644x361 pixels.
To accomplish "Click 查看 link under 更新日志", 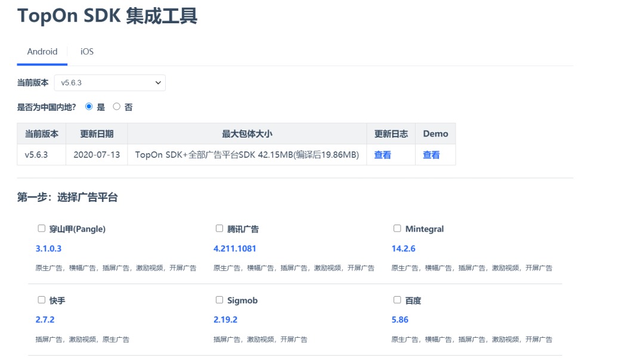I will (x=382, y=155).
